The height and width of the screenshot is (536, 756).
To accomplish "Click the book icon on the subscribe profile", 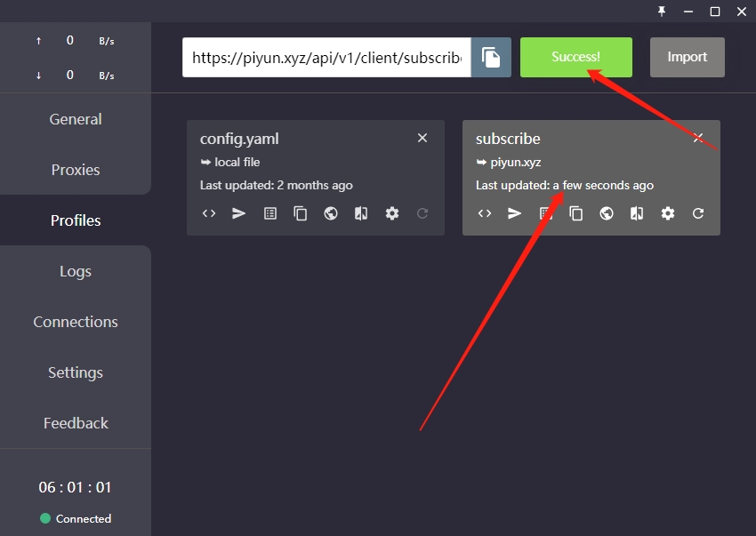I will (x=637, y=213).
